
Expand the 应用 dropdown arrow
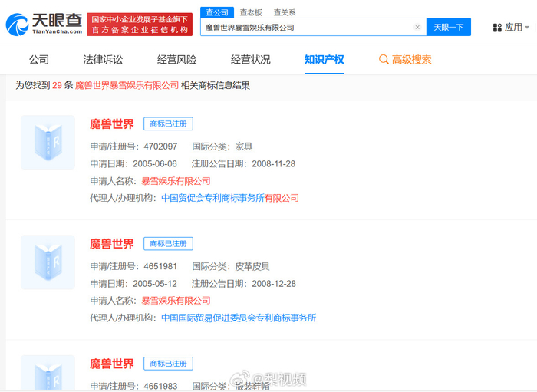pos(527,28)
